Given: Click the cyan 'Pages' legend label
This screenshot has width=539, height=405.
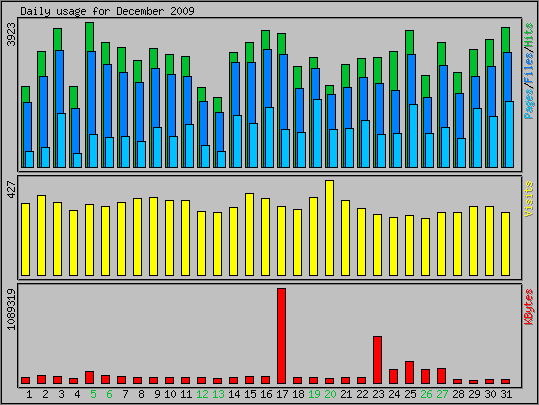Looking at the screenshot, I should tap(529, 102).
